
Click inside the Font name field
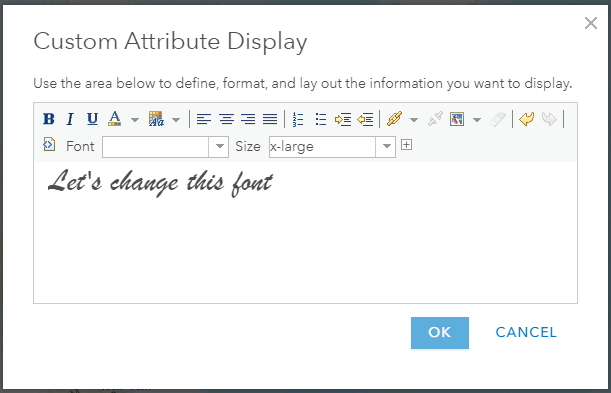click(x=155, y=146)
